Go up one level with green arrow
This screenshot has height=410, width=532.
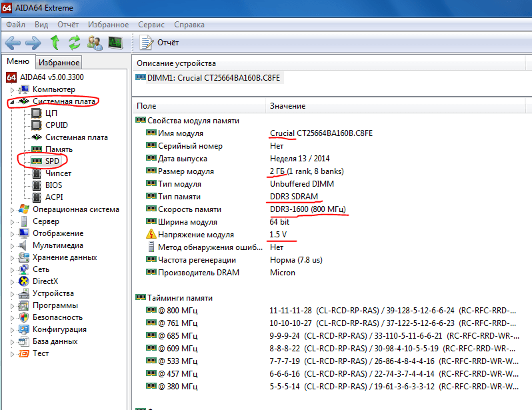[x=55, y=43]
